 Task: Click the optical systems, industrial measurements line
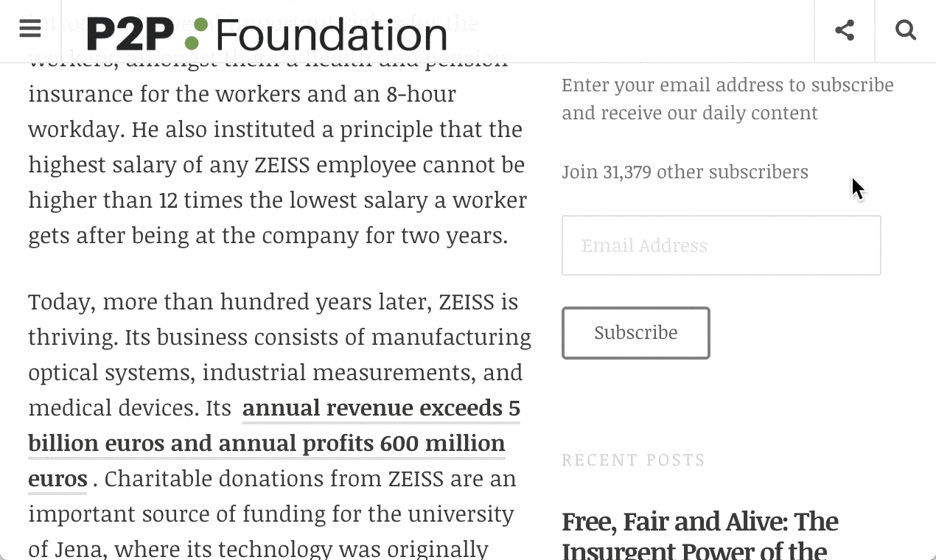point(275,373)
